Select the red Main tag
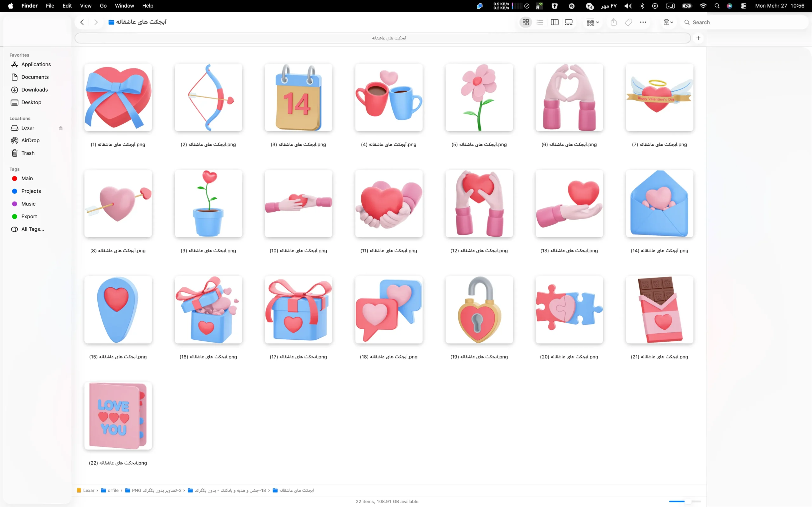The image size is (812, 507). pos(27,178)
